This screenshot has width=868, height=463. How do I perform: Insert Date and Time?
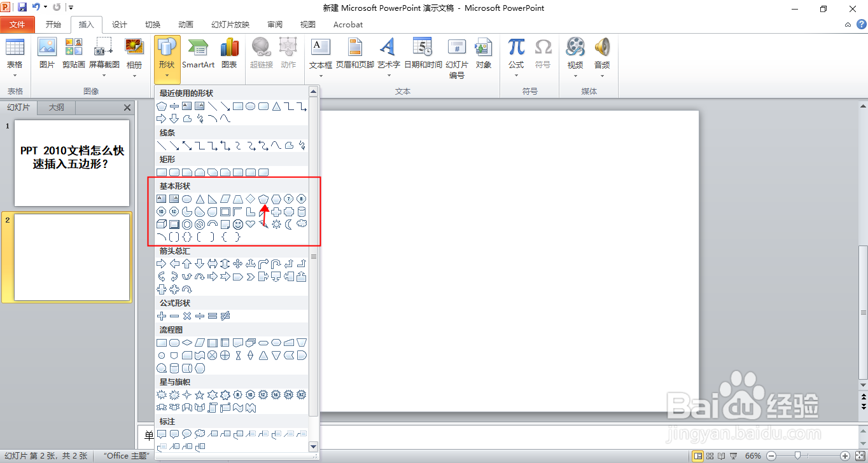[423, 53]
